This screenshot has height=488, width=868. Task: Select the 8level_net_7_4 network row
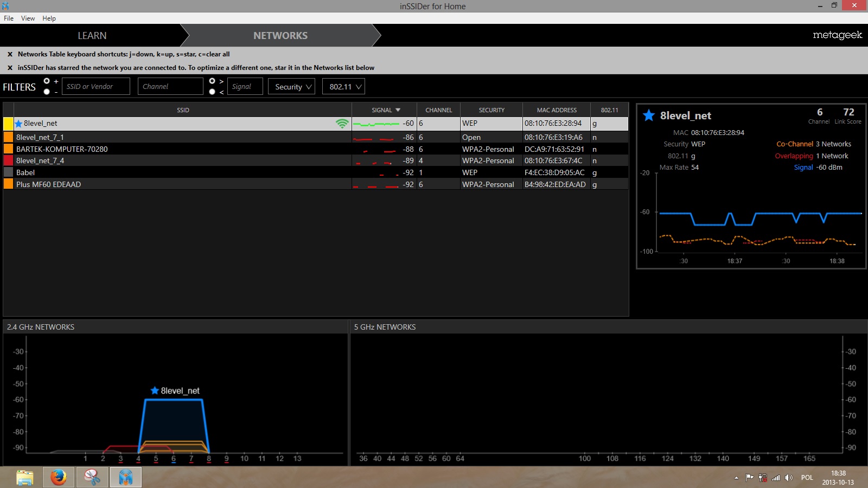pyautogui.click(x=316, y=160)
